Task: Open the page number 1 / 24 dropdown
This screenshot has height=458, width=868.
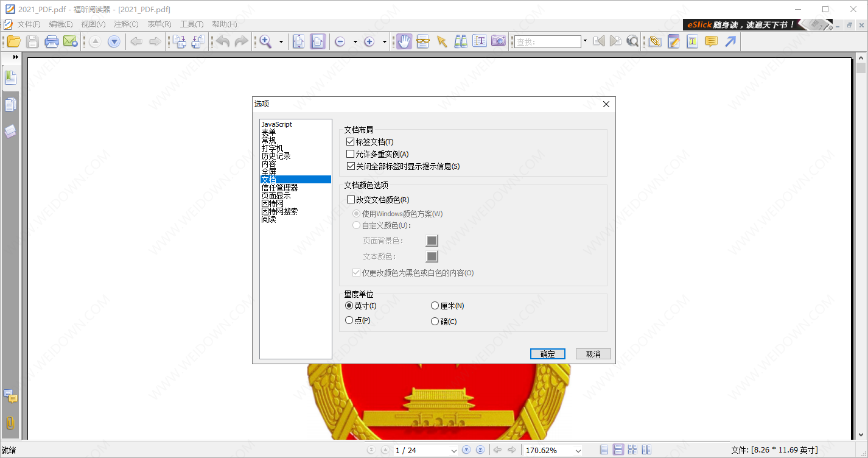Action: (453, 451)
